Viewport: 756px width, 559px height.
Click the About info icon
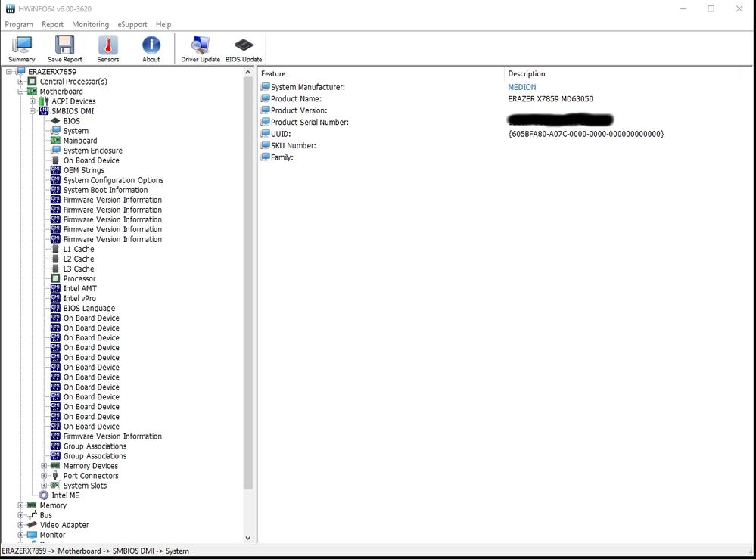(x=151, y=48)
